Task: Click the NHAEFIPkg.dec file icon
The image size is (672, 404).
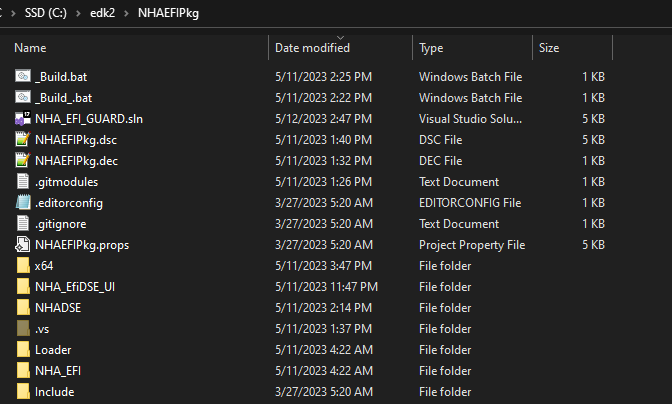Action: [x=23, y=160]
